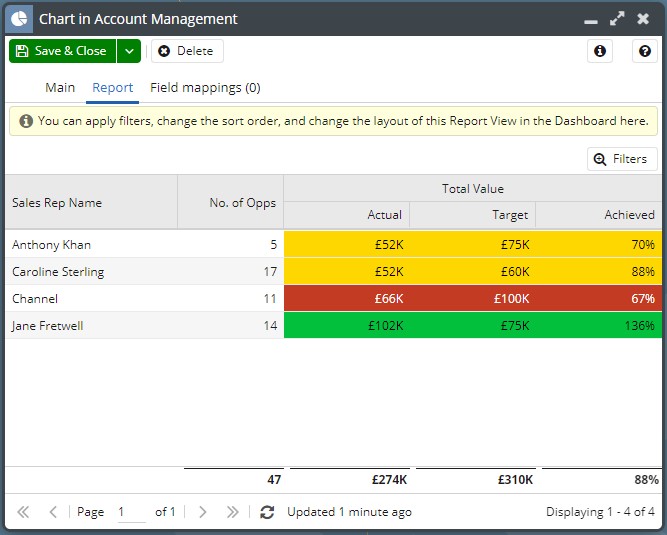Open the information icon button

(600, 51)
